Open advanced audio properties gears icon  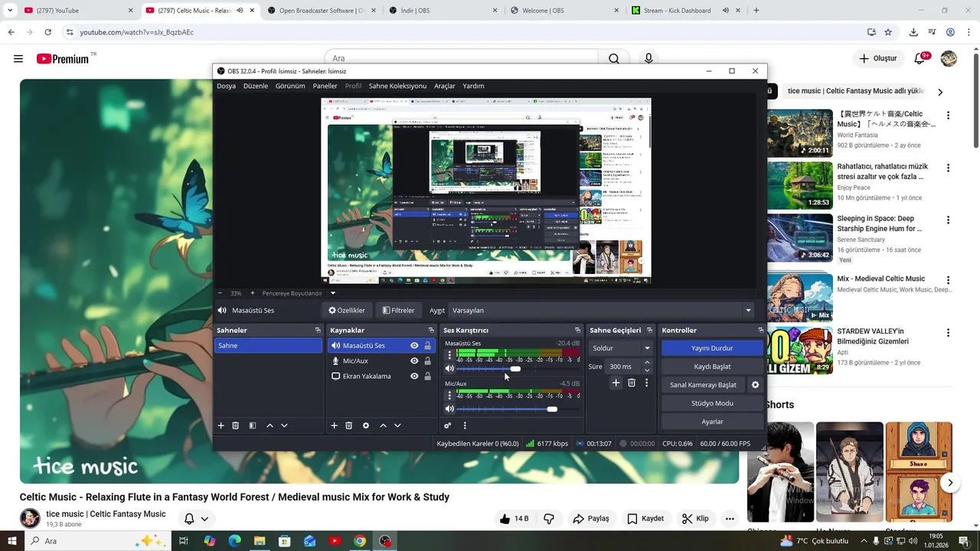pyautogui.click(x=448, y=425)
